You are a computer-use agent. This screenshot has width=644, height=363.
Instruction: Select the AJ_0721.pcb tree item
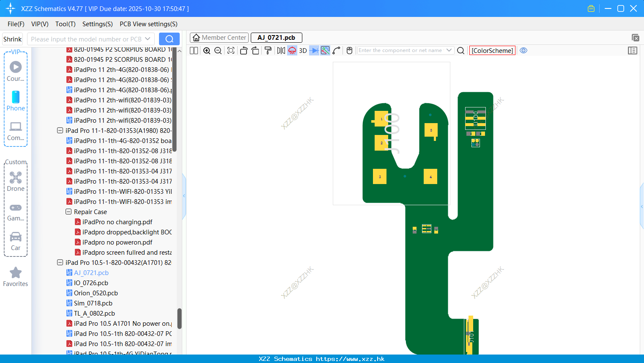pos(91,272)
